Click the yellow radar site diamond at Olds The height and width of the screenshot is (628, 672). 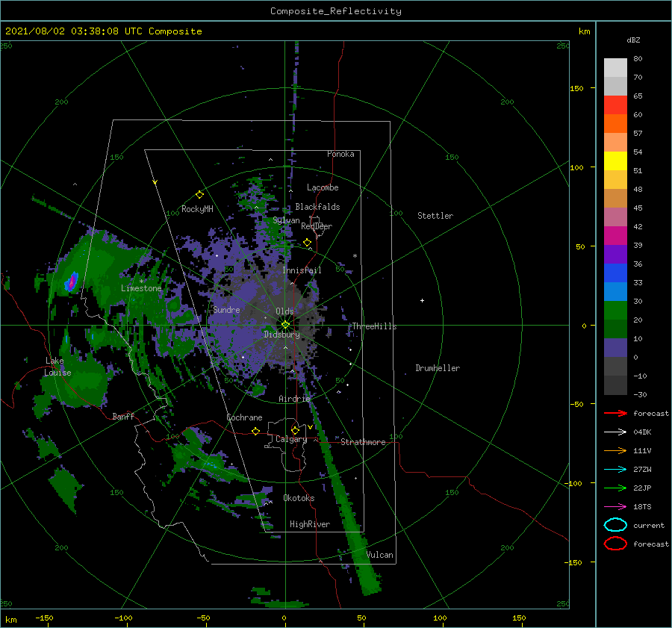pyautogui.click(x=285, y=325)
